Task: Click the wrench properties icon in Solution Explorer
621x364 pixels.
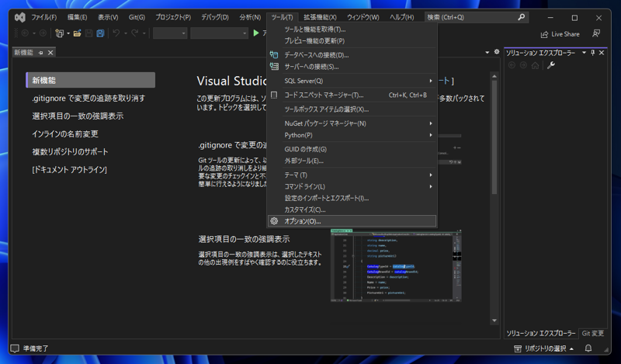Action: [551, 65]
